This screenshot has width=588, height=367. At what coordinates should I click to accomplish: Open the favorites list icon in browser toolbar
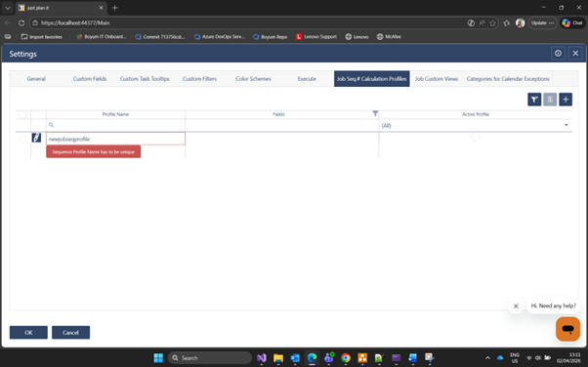[507, 22]
